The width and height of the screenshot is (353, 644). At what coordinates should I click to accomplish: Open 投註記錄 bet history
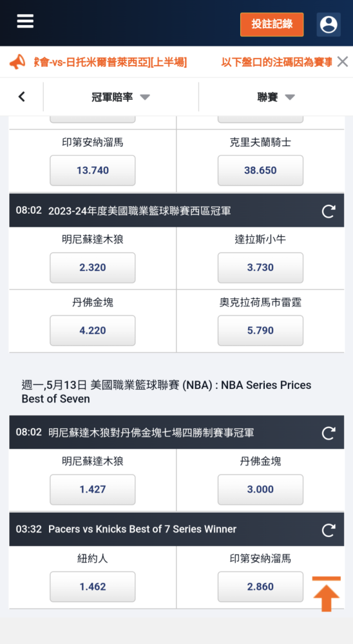(x=272, y=24)
